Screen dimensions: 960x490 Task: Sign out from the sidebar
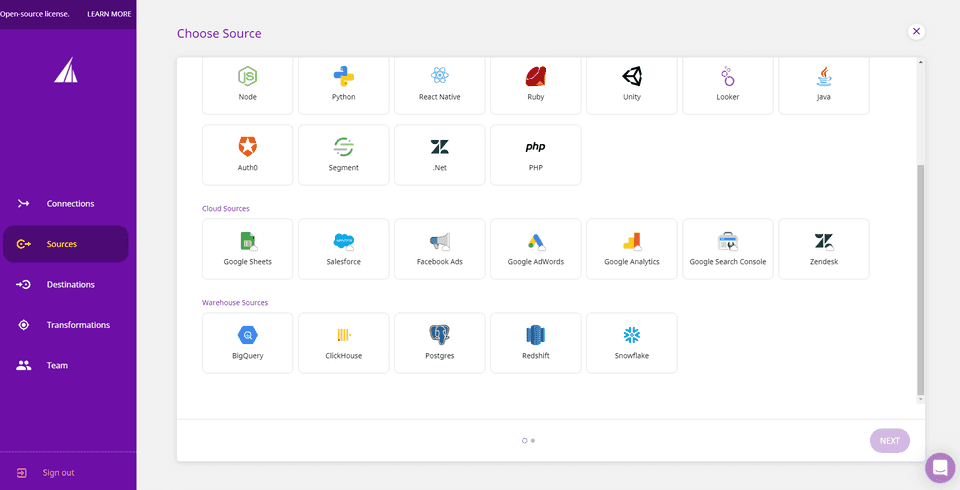click(x=46, y=473)
